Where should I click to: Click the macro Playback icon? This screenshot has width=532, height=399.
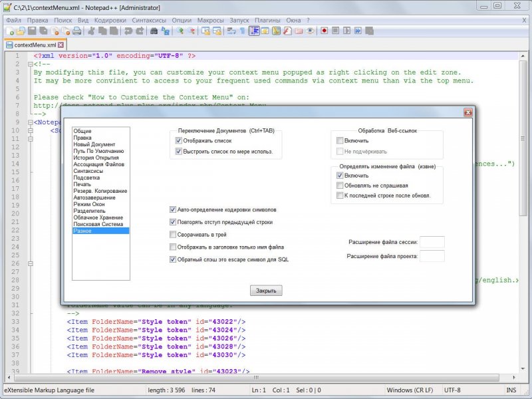pos(346,31)
